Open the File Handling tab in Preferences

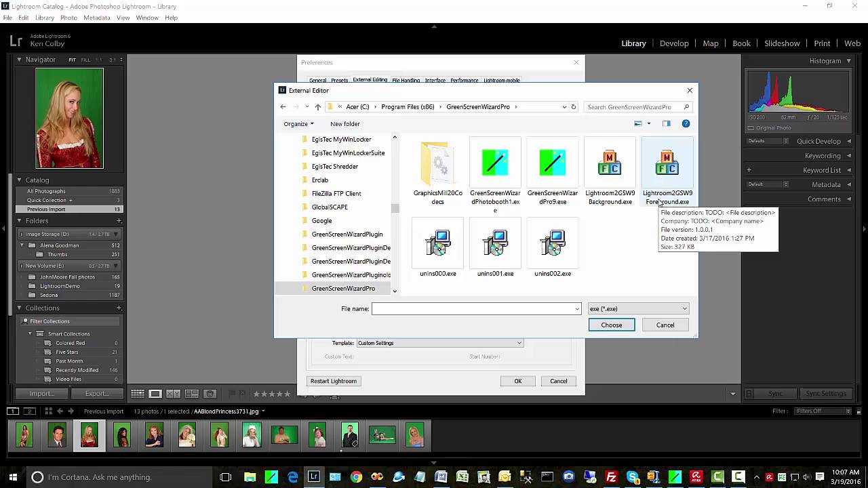406,80
